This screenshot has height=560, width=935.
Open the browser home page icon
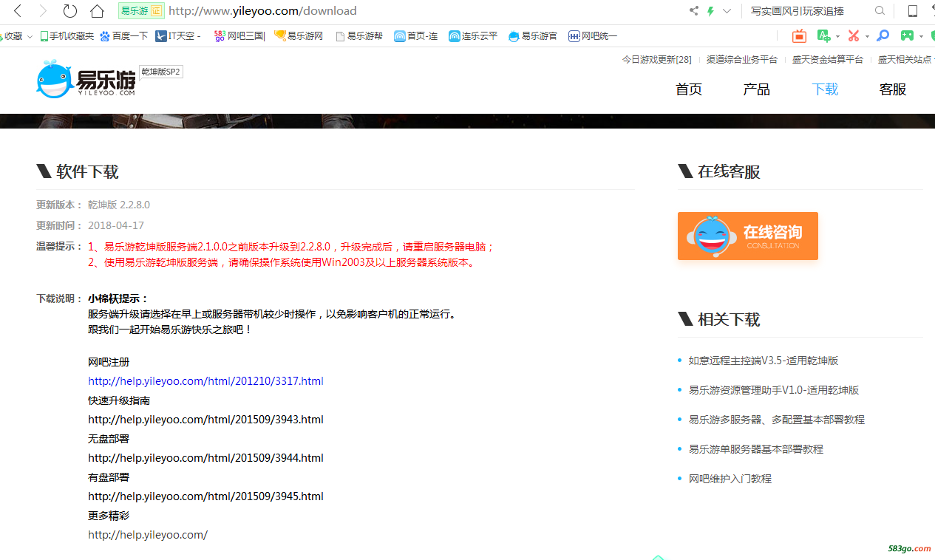tap(97, 11)
